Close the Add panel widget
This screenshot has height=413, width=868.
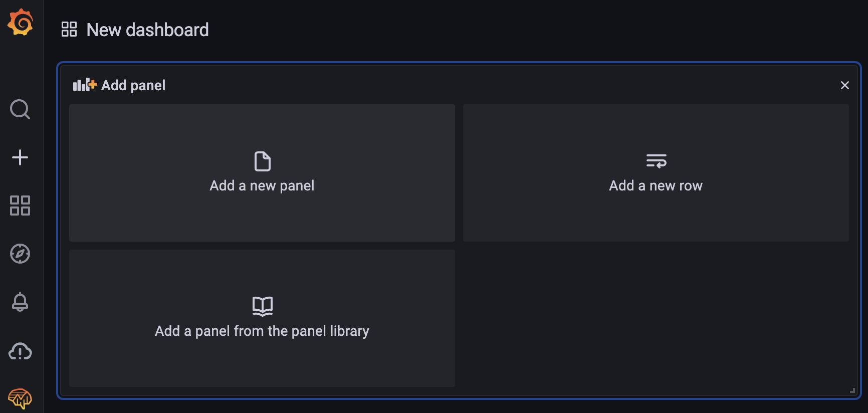pos(844,85)
